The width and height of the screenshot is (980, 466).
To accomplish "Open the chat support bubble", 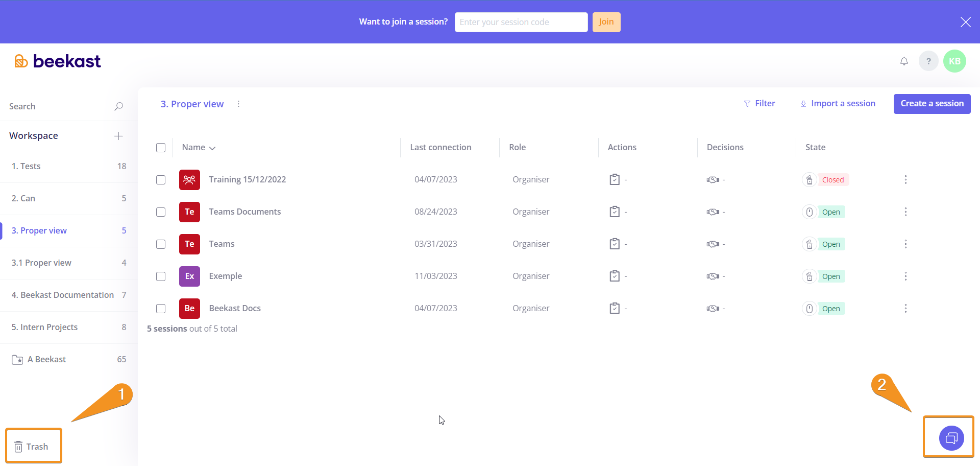I will (951, 438).
